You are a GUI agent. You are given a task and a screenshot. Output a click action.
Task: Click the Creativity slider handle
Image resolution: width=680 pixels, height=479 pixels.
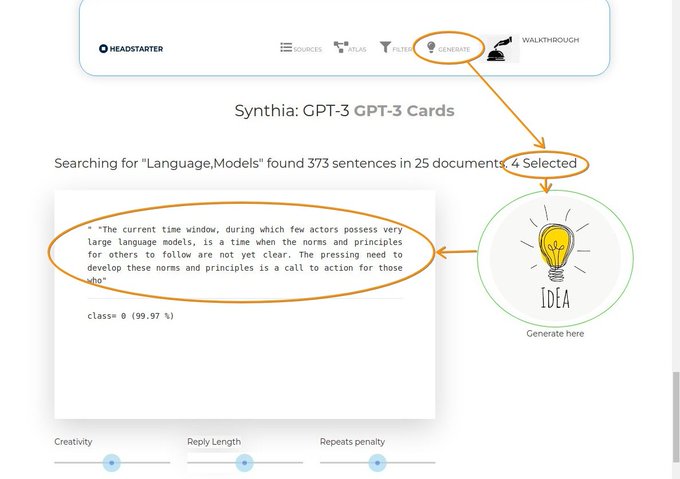(x=112, y=462)
